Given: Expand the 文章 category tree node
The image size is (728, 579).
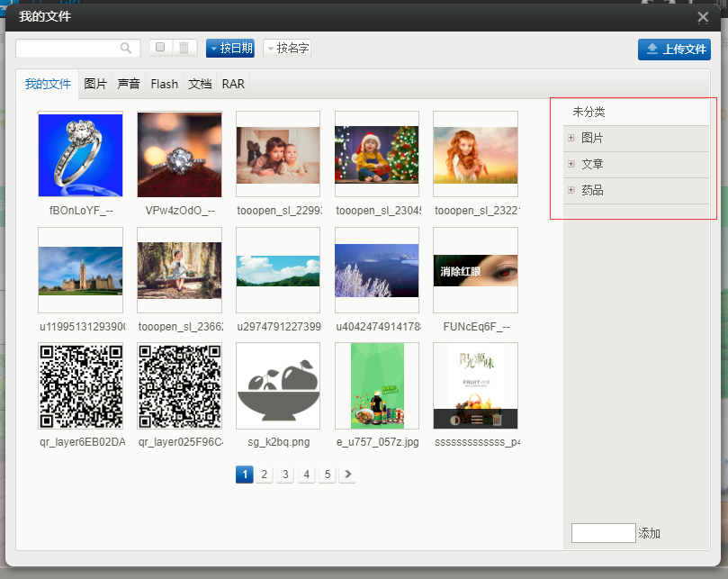Looking at the screenshot, I should (x=571, y=164).
